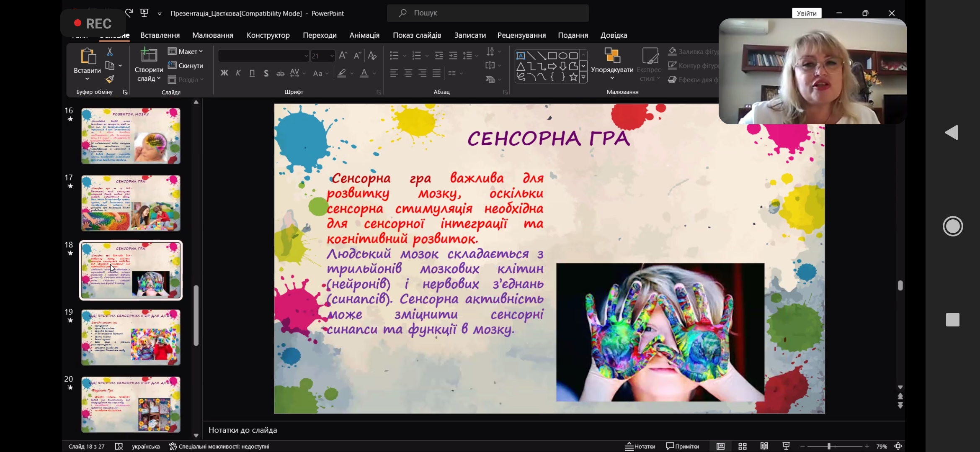Click the Пошук search field
980x452 pixels.
pos(487,13)
